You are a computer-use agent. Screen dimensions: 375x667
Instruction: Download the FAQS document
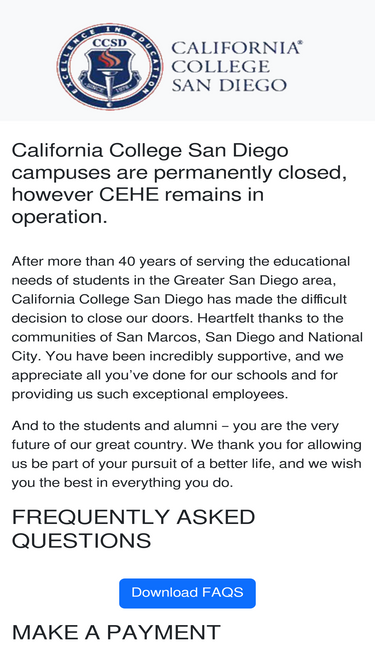pos(188,593)
